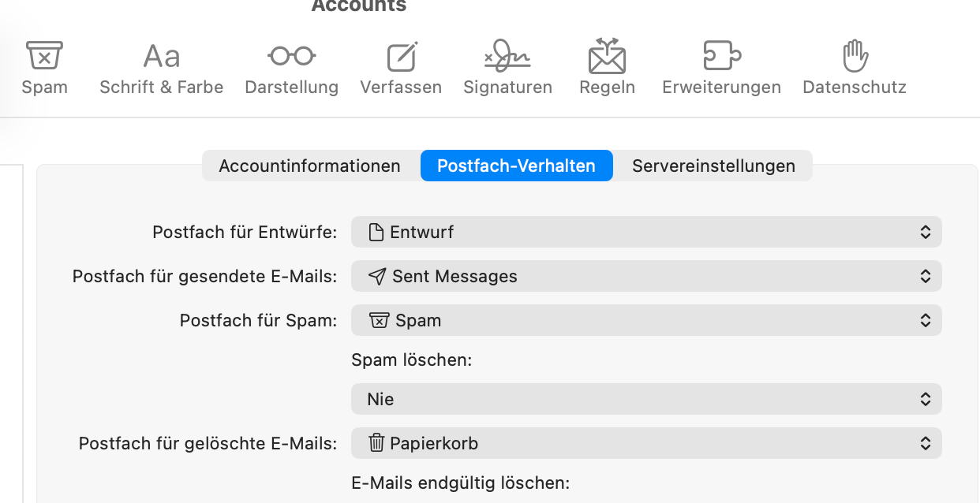980x503 pixels.
Task: Open the Entwurf mailbox dropdown
Action: (x=646, y=233)
